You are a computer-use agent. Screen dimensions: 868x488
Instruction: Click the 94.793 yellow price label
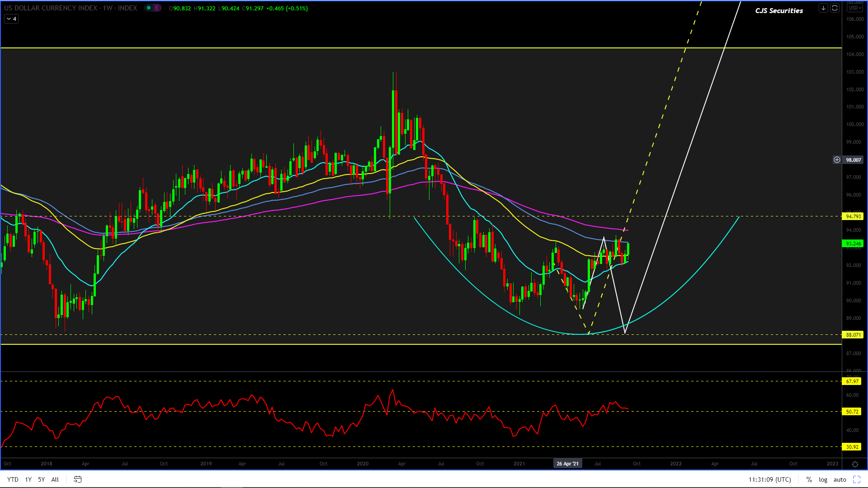tap(853, 216)
